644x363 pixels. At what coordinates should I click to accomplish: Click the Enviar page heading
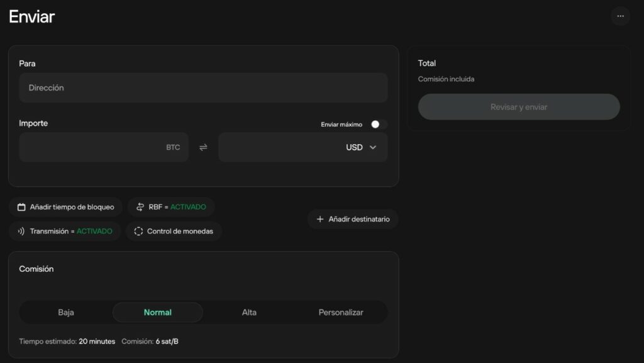tap(31, 17)
